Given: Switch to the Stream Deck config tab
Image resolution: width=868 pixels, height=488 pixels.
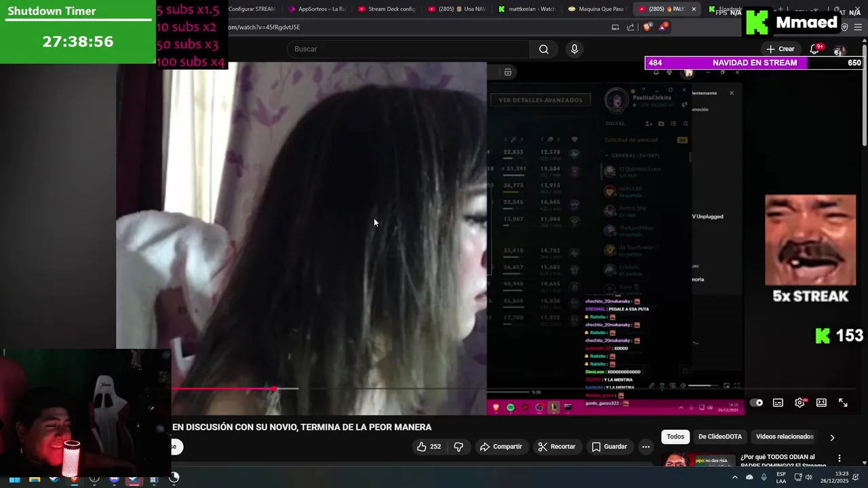Looking at the screenshot, I should point(387,9).
